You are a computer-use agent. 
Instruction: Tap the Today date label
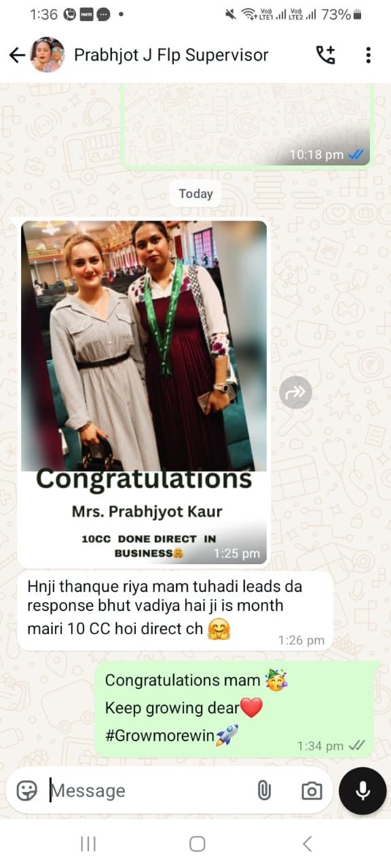tap(195, 194)
